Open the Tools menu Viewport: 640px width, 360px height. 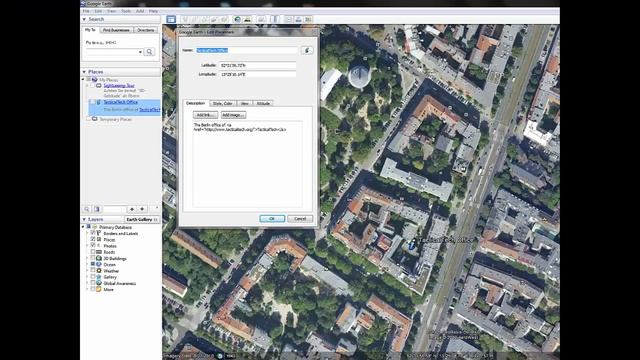tap(126, 11)
